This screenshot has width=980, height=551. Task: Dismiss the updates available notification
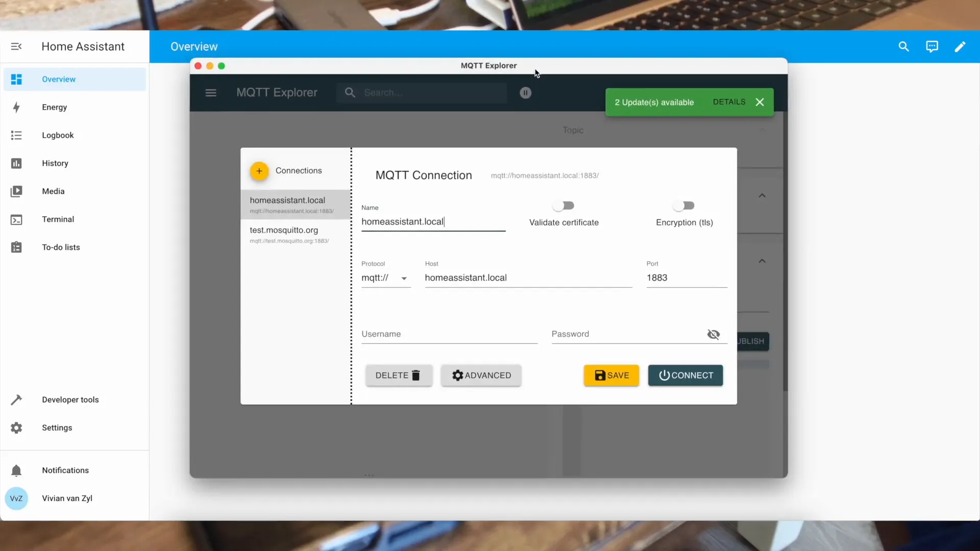tap(759, 102)
